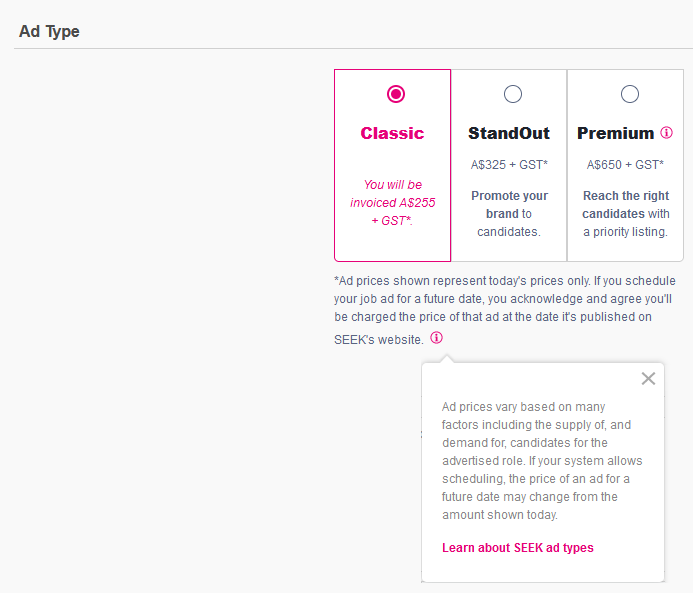Image resolution: width=693 pixels, height=593 pixels.
Task: Click the StandOut heading text
Action: tap(509, 133)
